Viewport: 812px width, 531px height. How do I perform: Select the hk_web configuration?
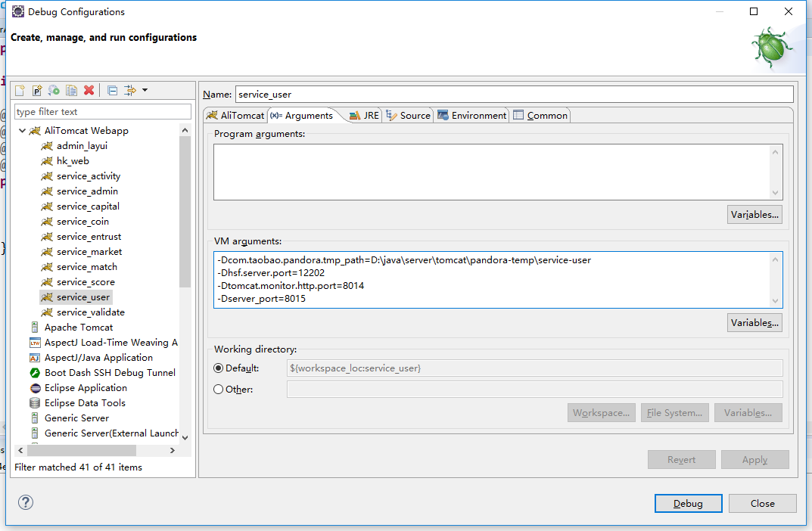click(x=73, y=161)
